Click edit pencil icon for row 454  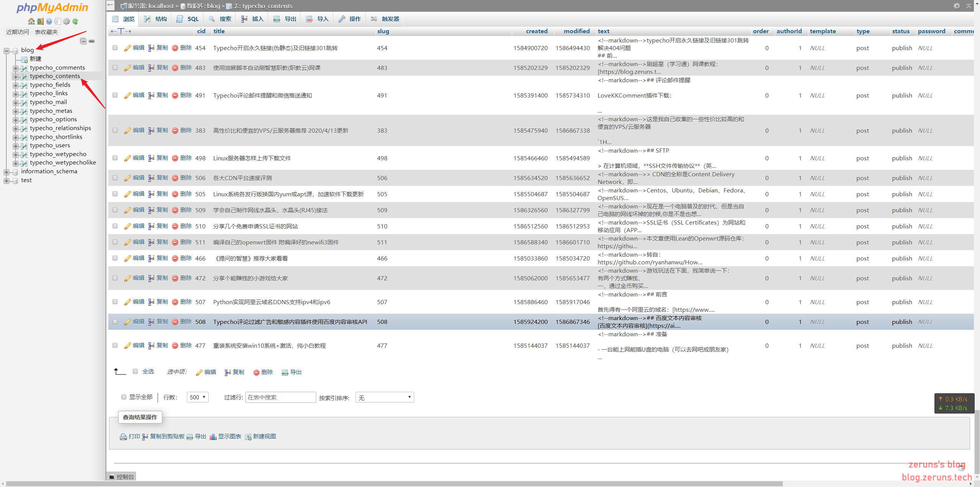(x=127, y=48)
